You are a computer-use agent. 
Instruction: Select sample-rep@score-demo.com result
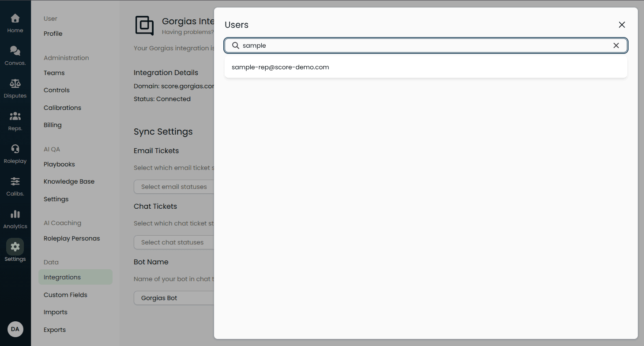pyautogui.click(x=426, y=67)
